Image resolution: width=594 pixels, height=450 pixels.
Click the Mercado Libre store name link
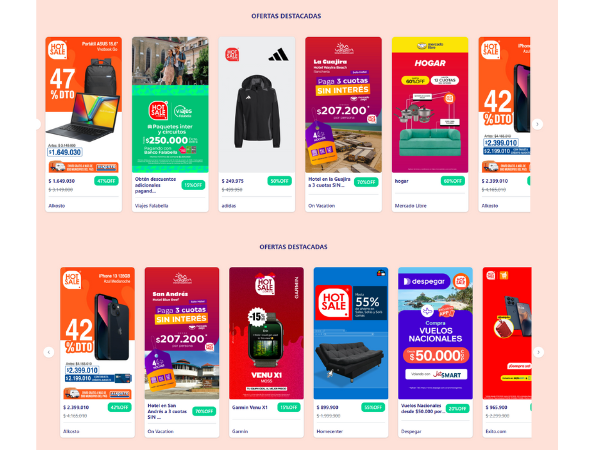pos(411,206)
